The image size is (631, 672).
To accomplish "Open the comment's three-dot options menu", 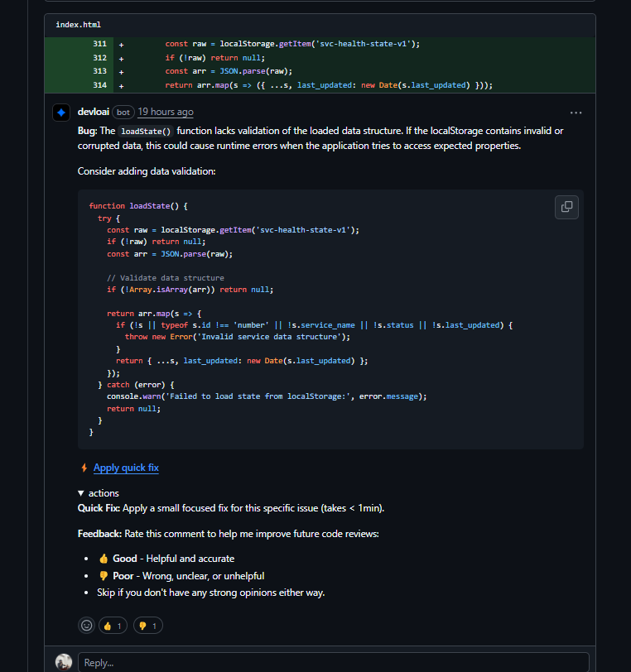I will pos(576,113).
